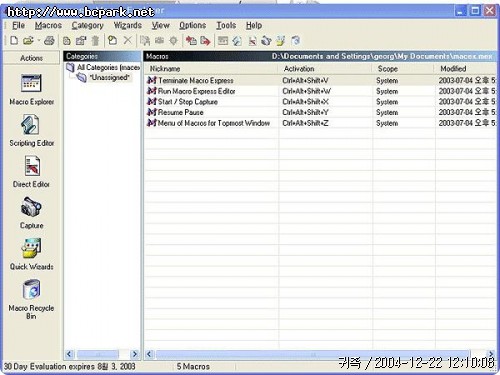The height and width of the screenshot is (375, 500).
Task: Select the *Unassigned* category folder
Action: point(104,78)
